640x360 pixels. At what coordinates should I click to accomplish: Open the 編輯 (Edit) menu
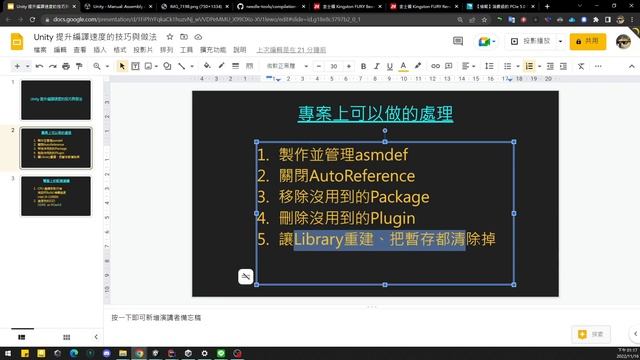(x=60, y=50)
